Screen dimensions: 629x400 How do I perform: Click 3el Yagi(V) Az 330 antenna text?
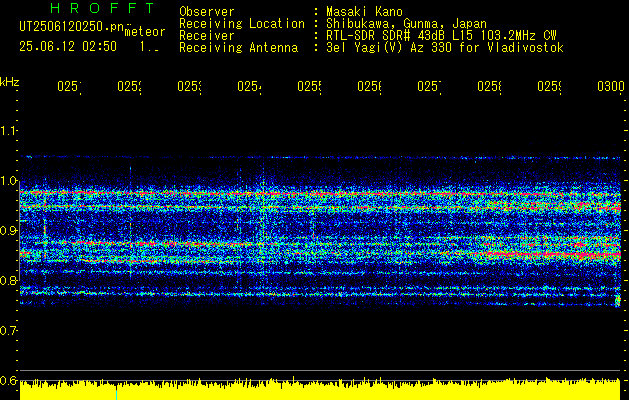445,48
